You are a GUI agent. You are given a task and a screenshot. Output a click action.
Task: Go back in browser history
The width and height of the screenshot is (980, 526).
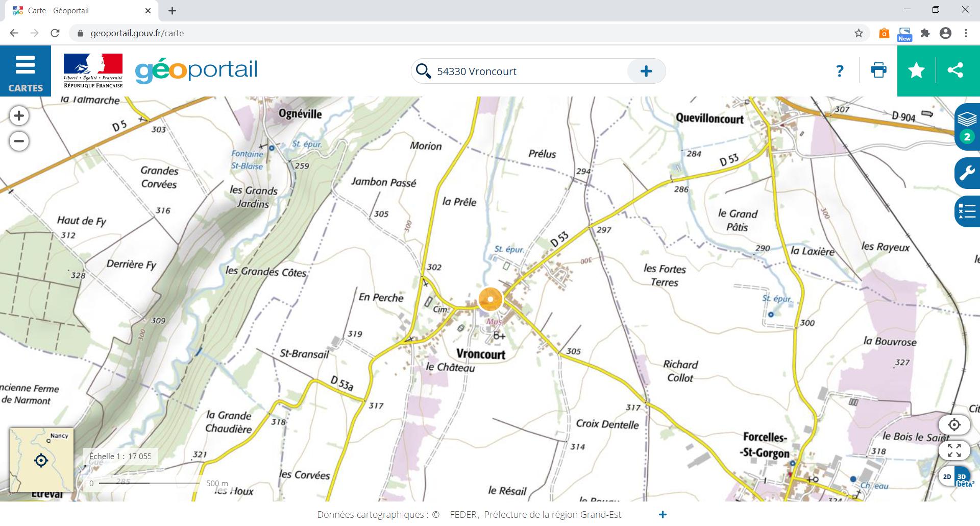point(14,33)
